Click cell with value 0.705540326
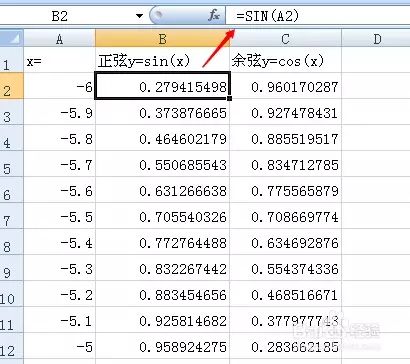 tap(162, 216)
